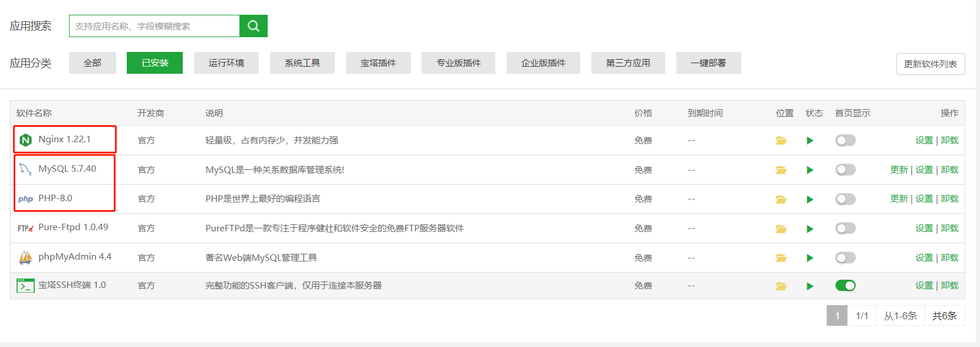Click the Nginx logo icon
This screenshot has width=980, height=347.
(25, 140)
